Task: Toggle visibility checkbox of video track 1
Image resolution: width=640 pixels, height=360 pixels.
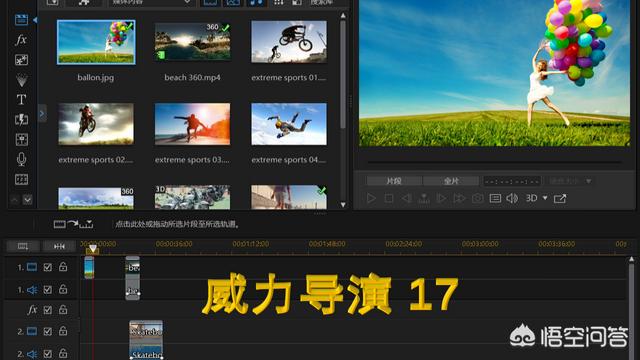Action: coord(48,267)
